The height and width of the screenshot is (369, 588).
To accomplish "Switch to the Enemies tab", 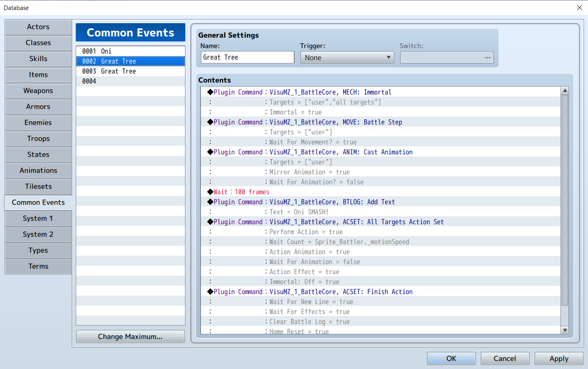I will [x=38, y=123].
